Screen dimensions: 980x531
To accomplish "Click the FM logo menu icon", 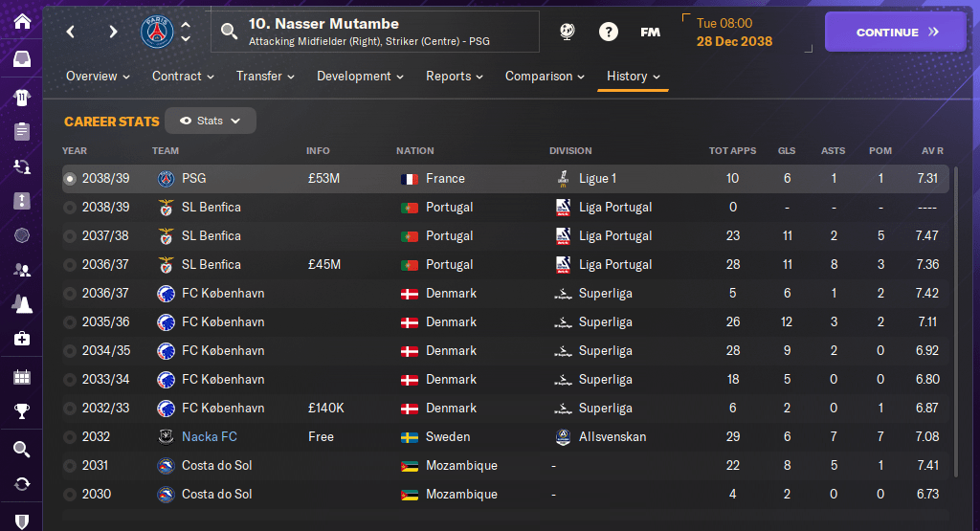I will point(650,32).
